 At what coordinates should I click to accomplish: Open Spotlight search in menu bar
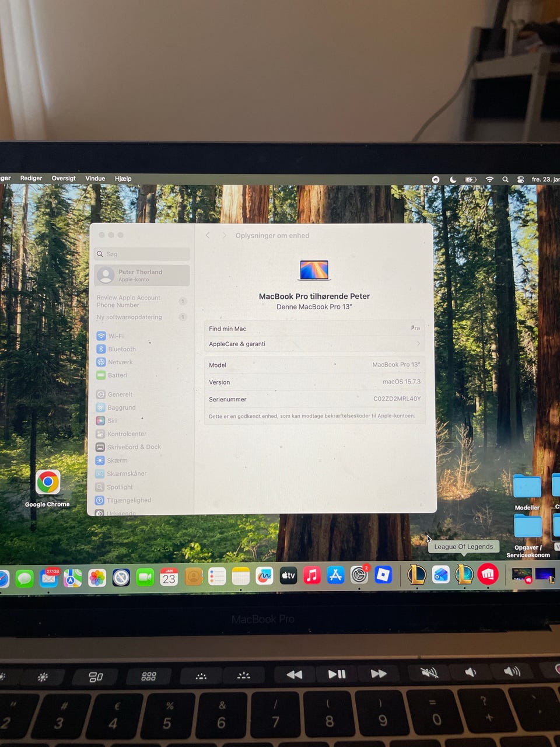pyautogui.click(x=505, y=180)
